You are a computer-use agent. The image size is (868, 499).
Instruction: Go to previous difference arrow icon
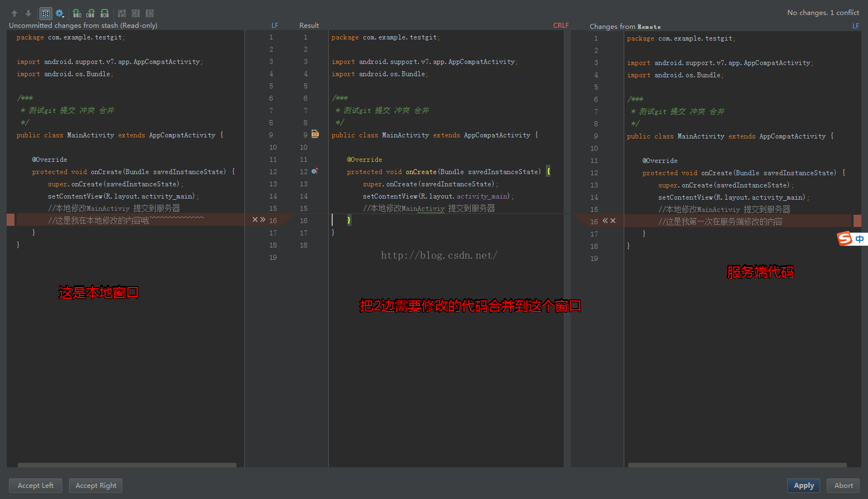14,13
